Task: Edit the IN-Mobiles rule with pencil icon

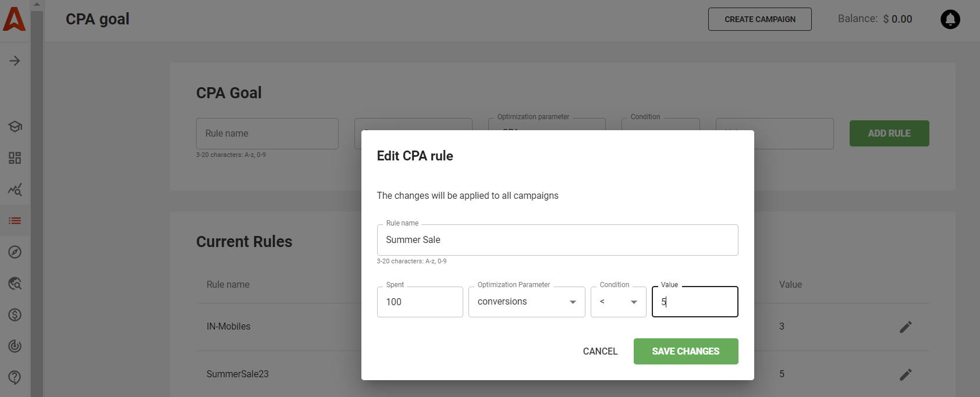Action: [905, 327]
